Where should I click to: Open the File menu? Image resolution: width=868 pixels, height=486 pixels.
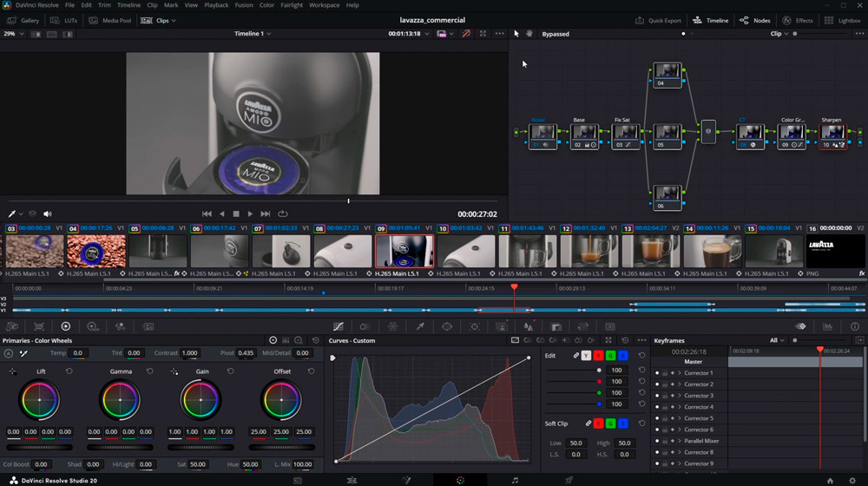point(69,5)
